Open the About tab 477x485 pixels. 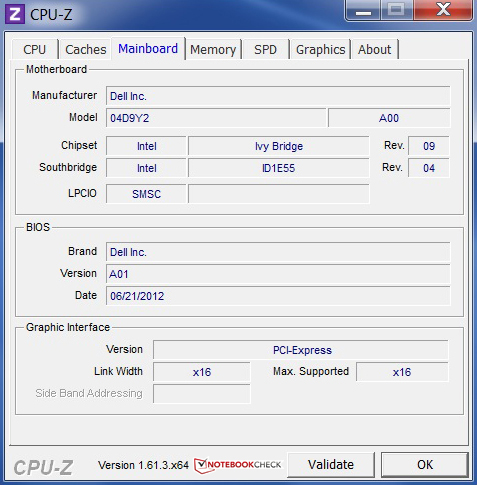coord(374,50)
